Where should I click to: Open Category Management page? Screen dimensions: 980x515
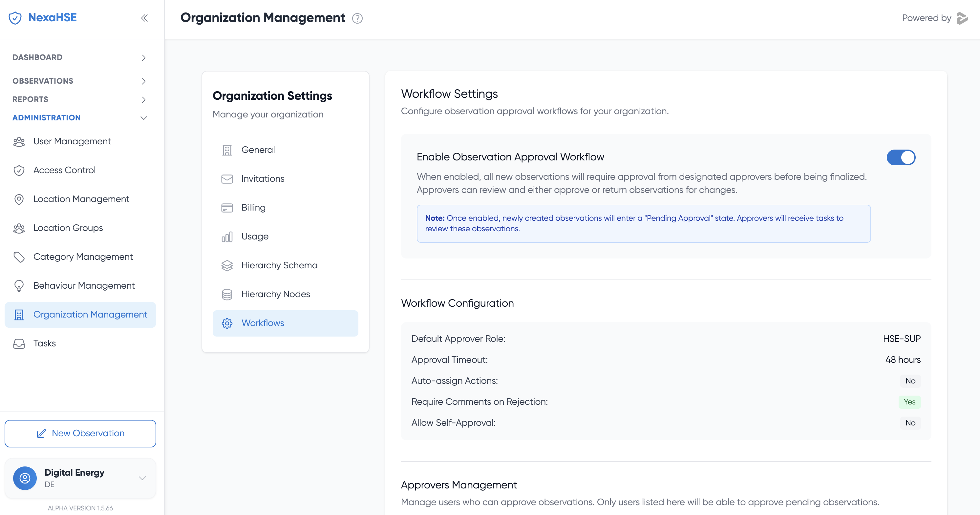(x=80, y=257)
